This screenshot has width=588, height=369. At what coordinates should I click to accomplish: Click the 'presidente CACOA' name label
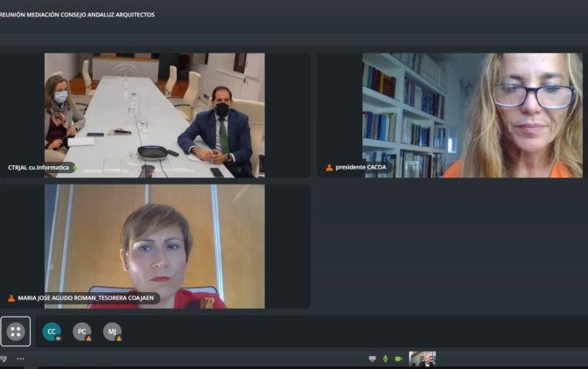[360, 167]
